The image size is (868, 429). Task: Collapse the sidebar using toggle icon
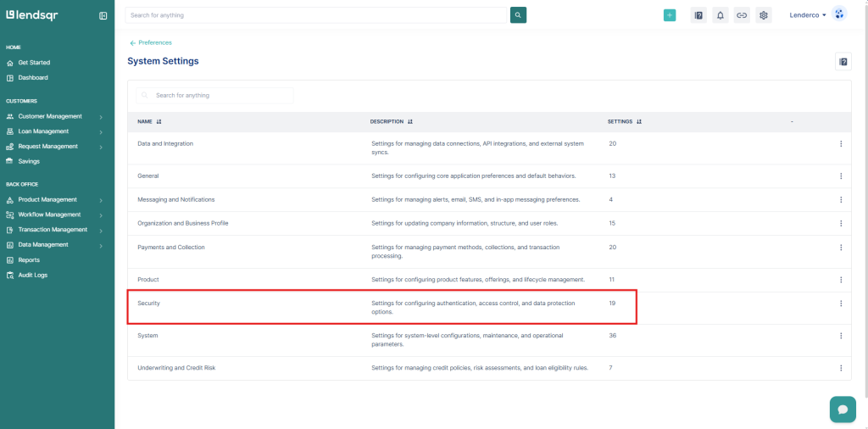coord(103,15)
